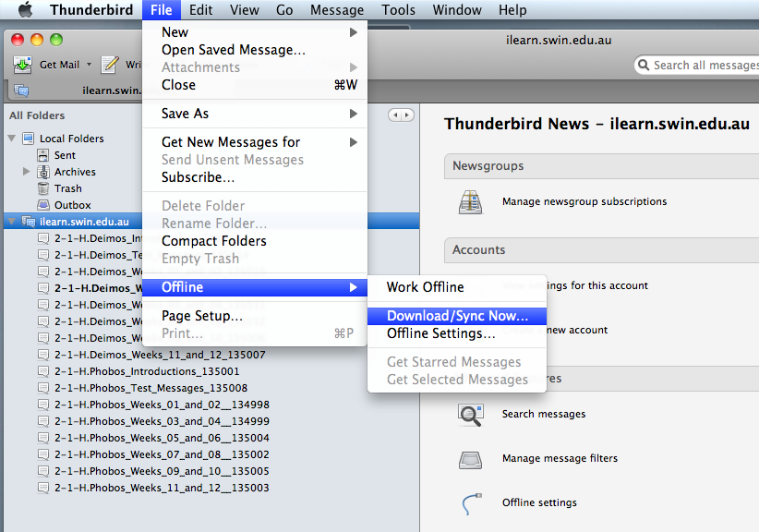The height and width of the screenshot is (532, 759).
Task: Select 2-1-H.Phobos_Weeks_01_and_02__134998 newsgroup
Action: coord(163,405)
